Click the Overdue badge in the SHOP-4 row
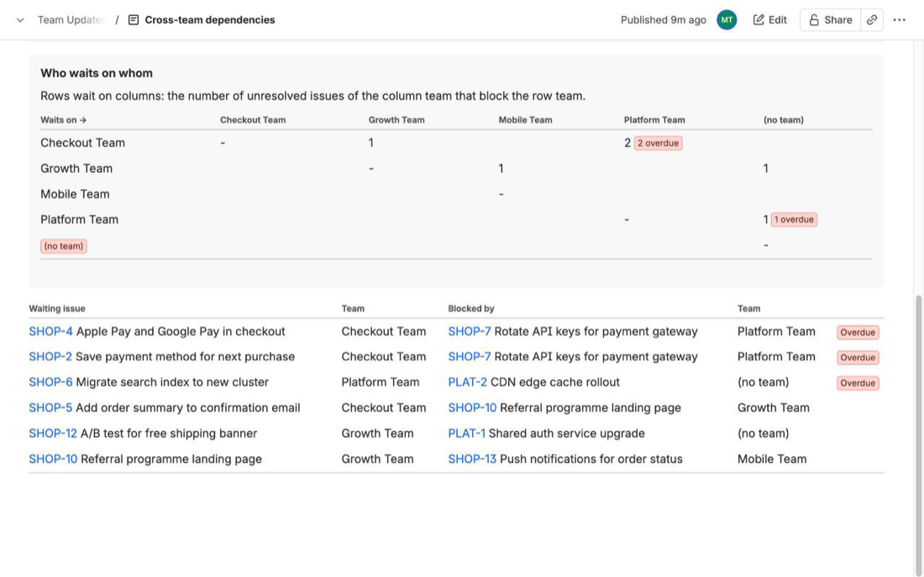This screenshot has height=577, width=924. click(858, 333)
